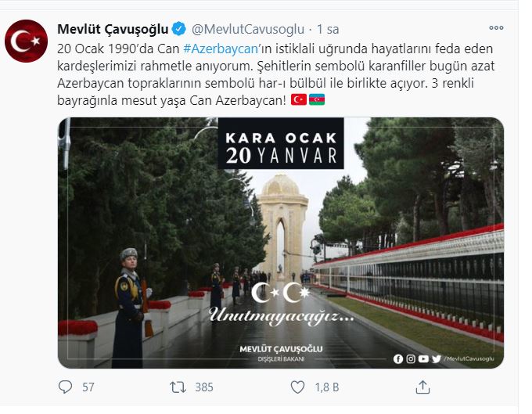The image size is (532, 414).
Task: Open the @MevlutCavusoglu handle link
Action: pos(248,30)
